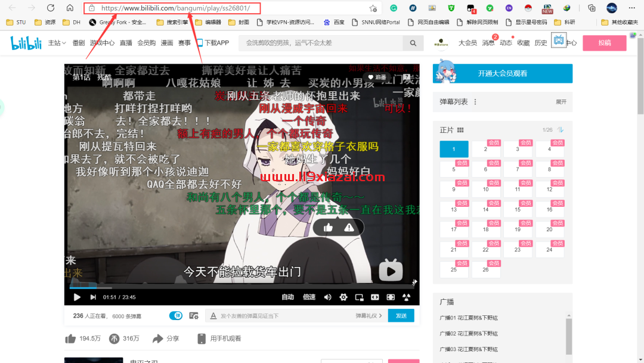644x363 pixels.
Task: Give coins with 316万 coin icon
Action: tap(114, 339)
